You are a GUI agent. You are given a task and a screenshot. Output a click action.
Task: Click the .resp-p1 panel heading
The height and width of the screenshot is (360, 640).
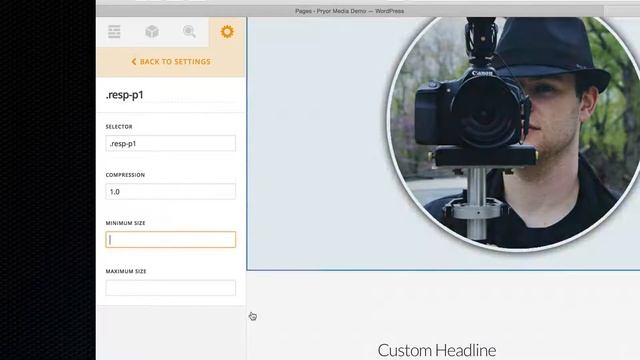(124, 95)
